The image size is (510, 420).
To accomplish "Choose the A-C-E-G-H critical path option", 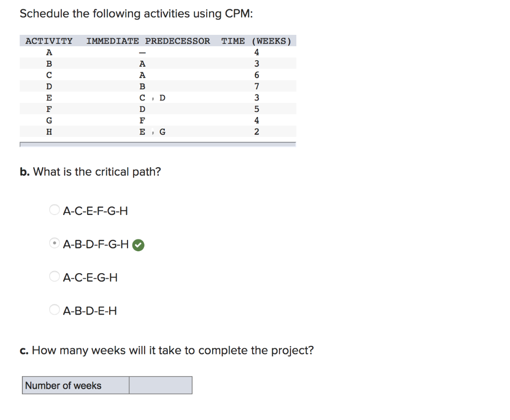I will 54,276.
